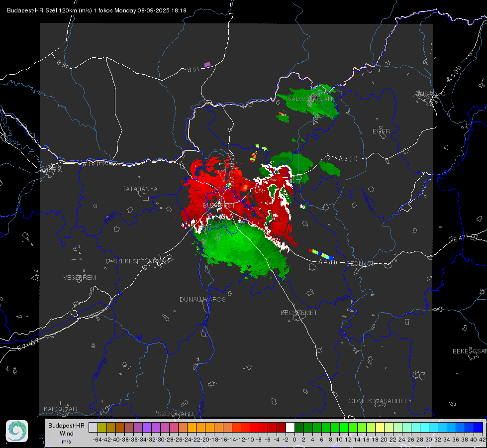The height and width of the screenshot is (448, 487).
Task: Click the Heves county label
Action: click(368, 202)
